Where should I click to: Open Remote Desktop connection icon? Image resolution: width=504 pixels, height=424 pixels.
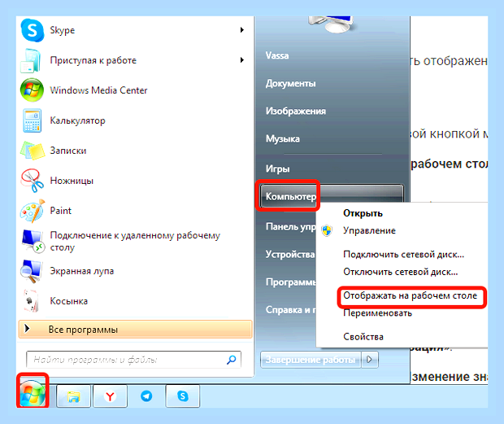(x=33, y=241)
